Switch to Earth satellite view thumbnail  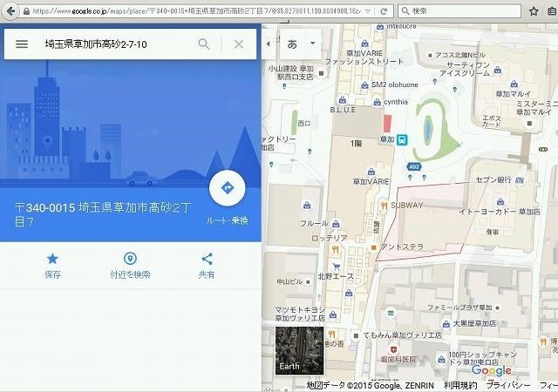tap(300, 351)
